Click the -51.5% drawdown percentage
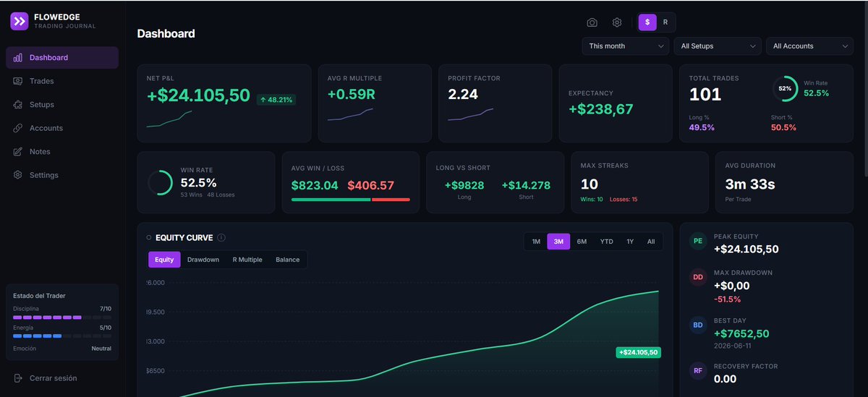This screenshot has width=868, height=397. [727, 299]
